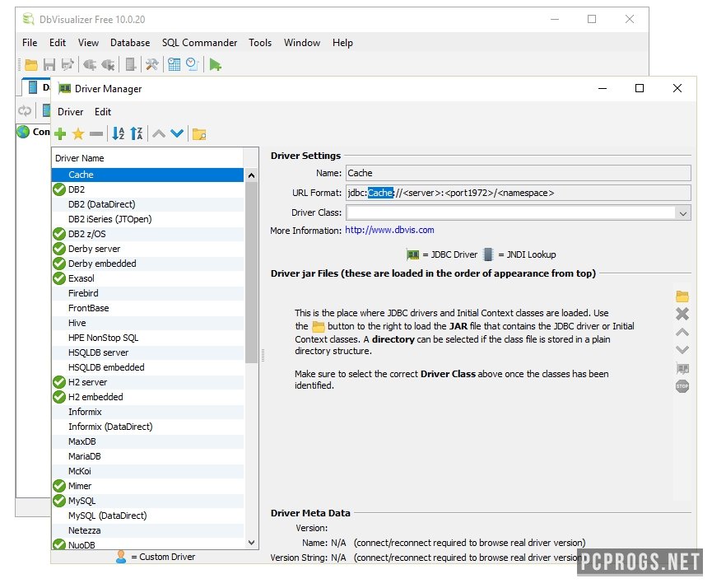Open the Driver Class dropdown
This screenshot has height=588, width=712.
pos(682,213)
